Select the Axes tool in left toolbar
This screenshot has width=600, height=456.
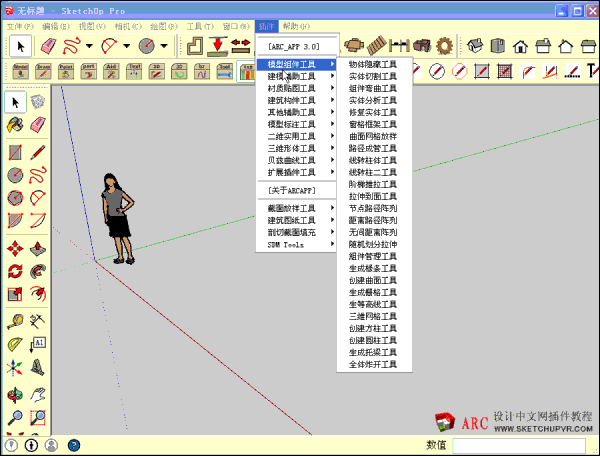(x=15, y=368)
